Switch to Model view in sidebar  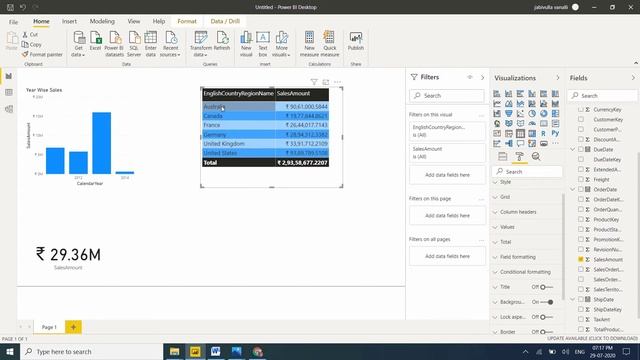(9, 109)
